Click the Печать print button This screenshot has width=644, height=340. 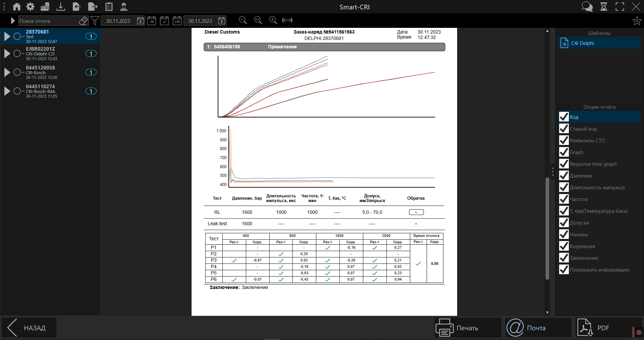(468, 328)
